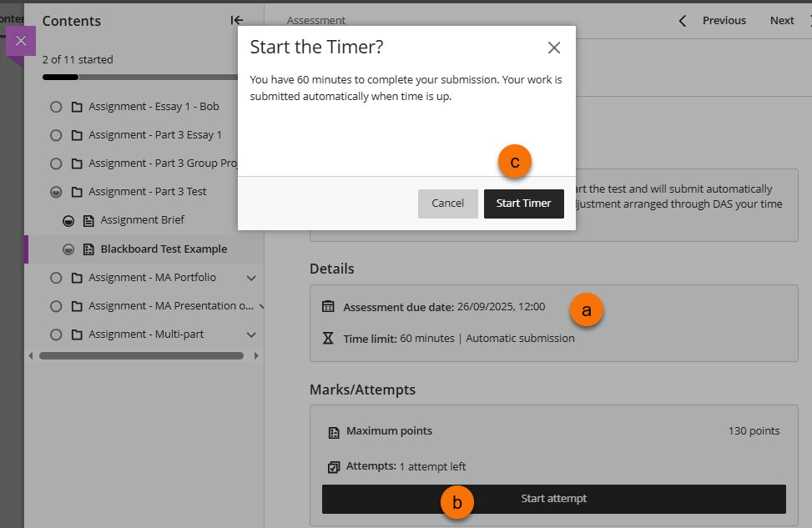Screen dimensions: 812x528
Task: Close the Start the Timer dialog
Action: click(554, 48)
